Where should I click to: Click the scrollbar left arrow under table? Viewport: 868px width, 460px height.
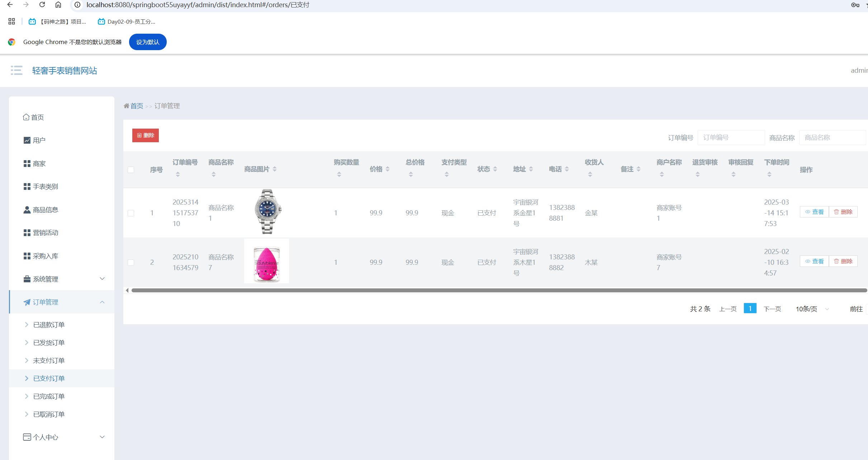127,290
